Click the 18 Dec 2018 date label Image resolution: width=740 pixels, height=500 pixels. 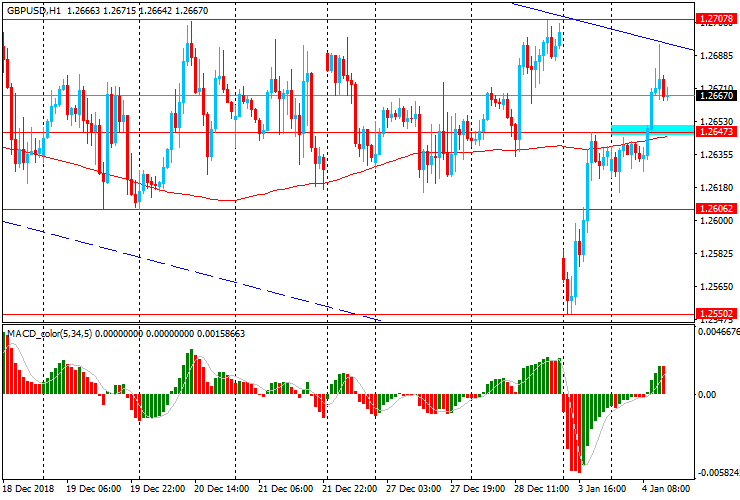point(28,490)
